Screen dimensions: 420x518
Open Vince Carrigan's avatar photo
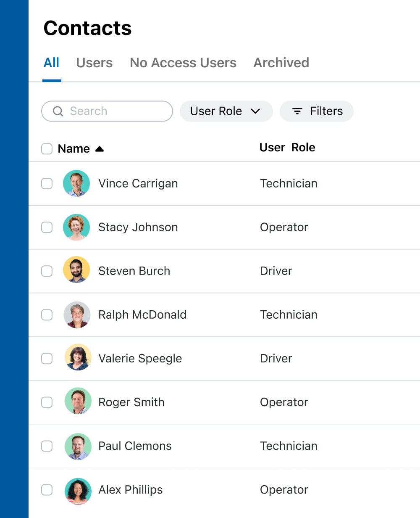(x=76, y=183)
